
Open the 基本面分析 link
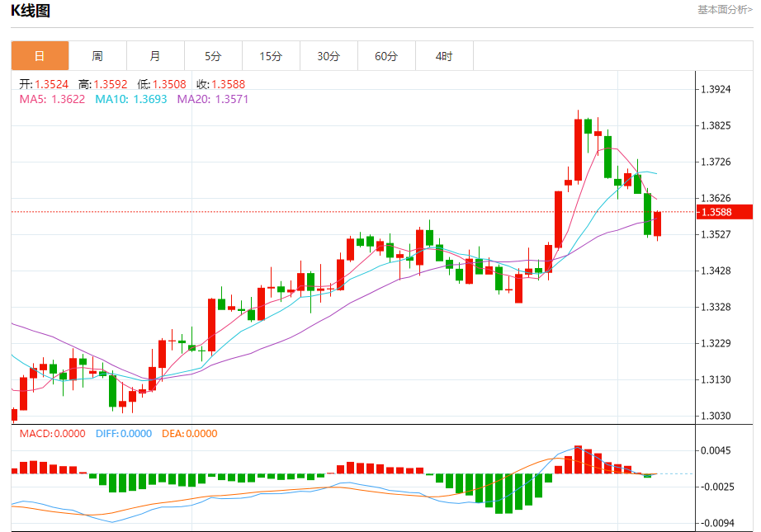pos(725,10)
